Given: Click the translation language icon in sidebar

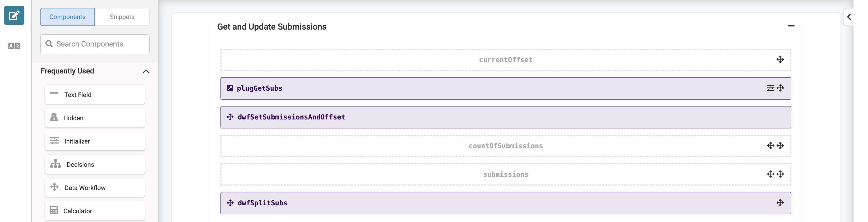Looking at the screenshot, I should [x=14, y=46].
